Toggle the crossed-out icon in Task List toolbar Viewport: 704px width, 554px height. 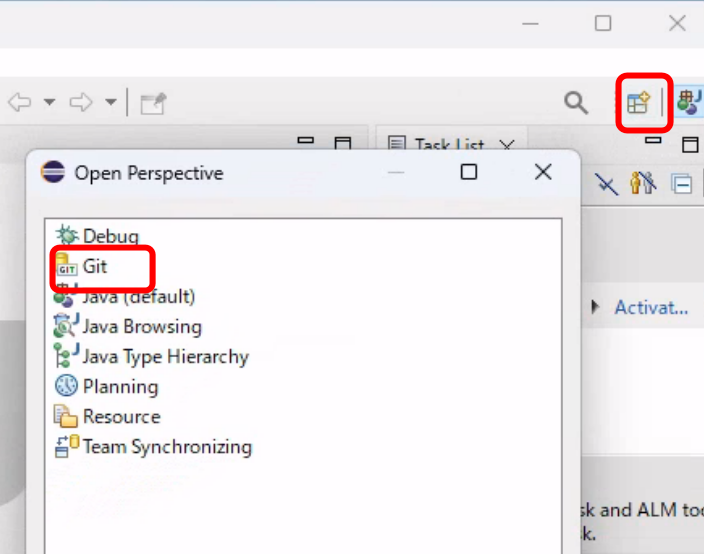point(606,184)
